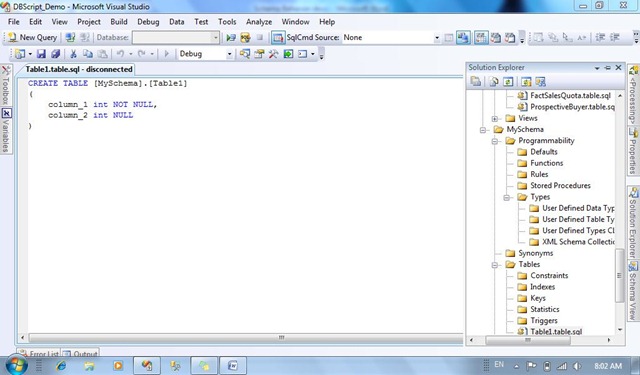This screenshot has height=375, width=640.
Task: Open the Database combo box
Action: pyautogui.click(x=176, y=38)
